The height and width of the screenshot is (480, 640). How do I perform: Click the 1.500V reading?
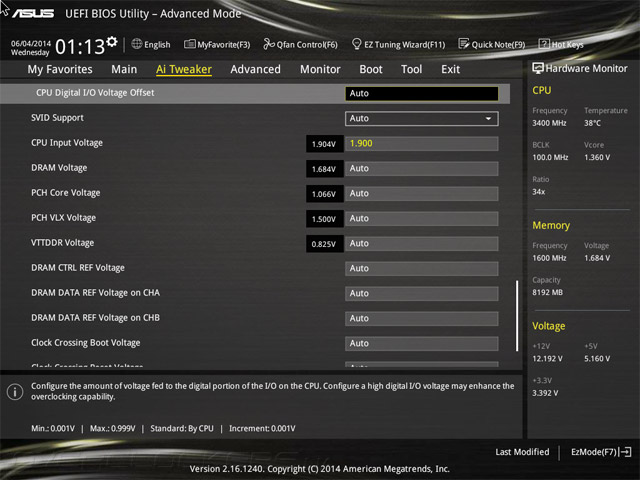(x=324, y=219)
